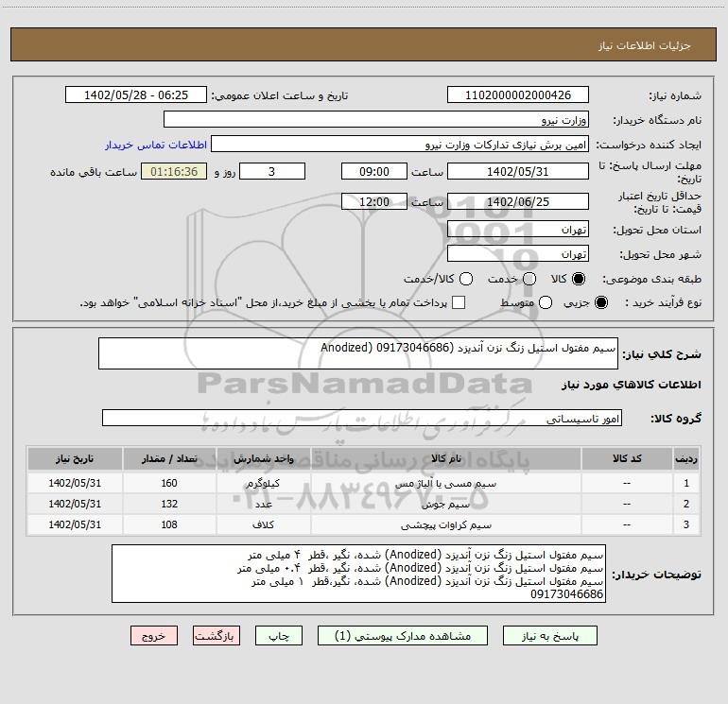728x704 pixels.
Task: Select the کالا/خدمت radio button
Action: pos(466,279)
